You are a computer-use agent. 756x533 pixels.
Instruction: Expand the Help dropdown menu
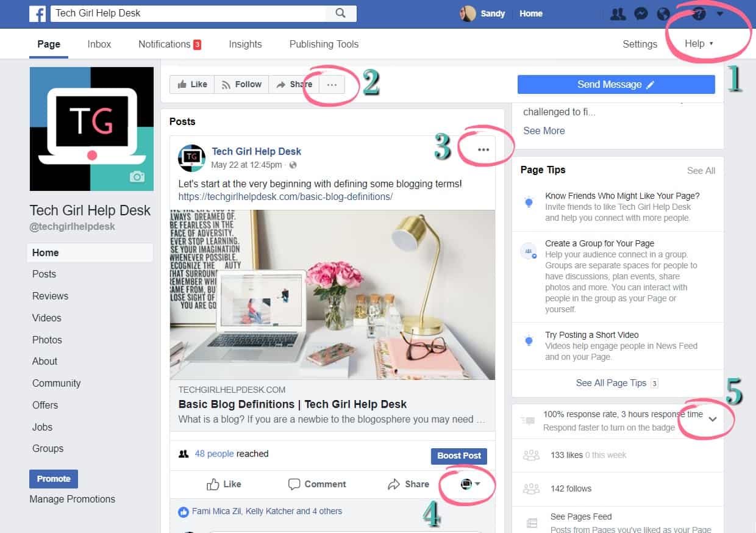pos(699,44)
